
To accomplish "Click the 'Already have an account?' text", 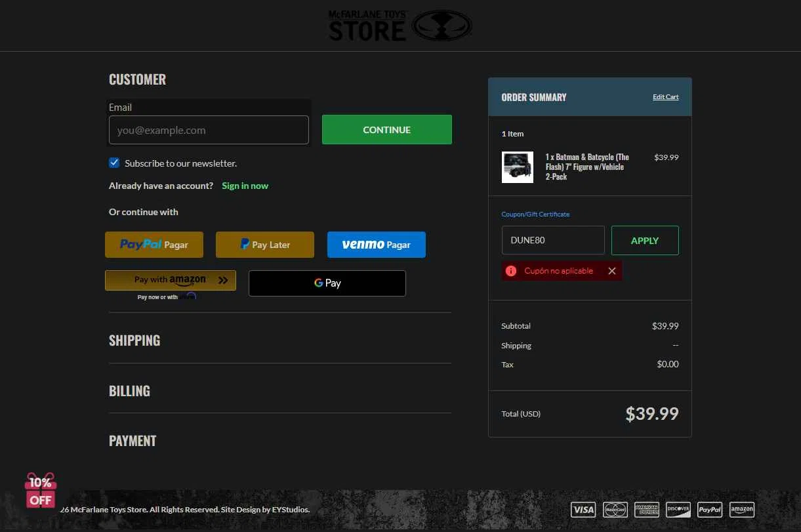I will click(161, 186).
